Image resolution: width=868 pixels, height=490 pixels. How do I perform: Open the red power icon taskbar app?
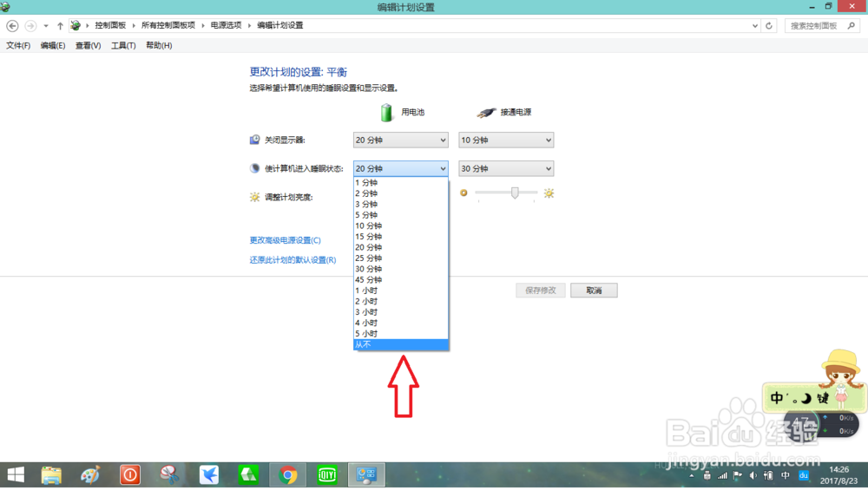coord(130,475)
